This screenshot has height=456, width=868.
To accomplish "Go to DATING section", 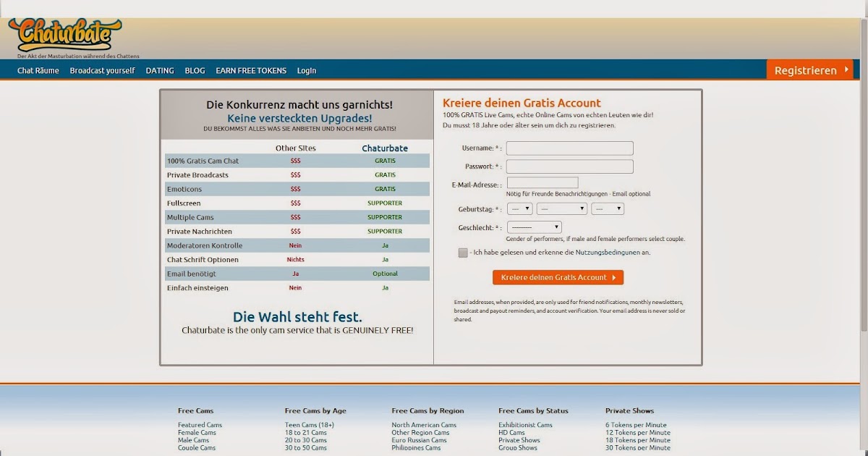I will (160, 71).
